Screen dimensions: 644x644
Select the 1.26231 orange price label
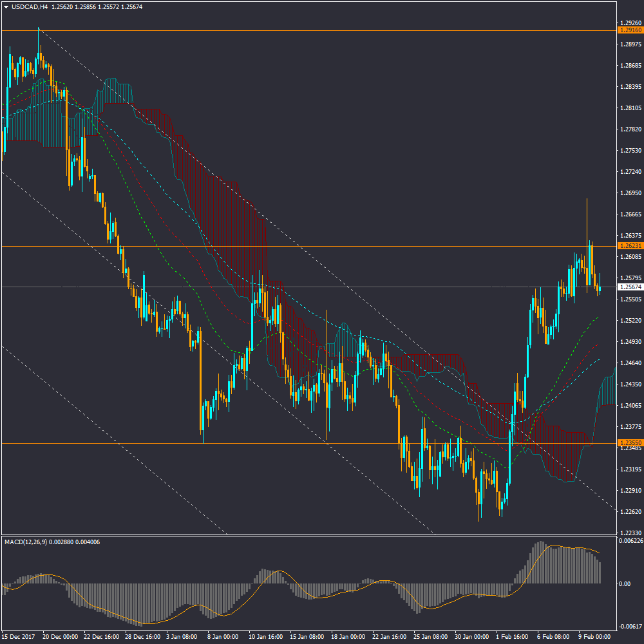629,246
